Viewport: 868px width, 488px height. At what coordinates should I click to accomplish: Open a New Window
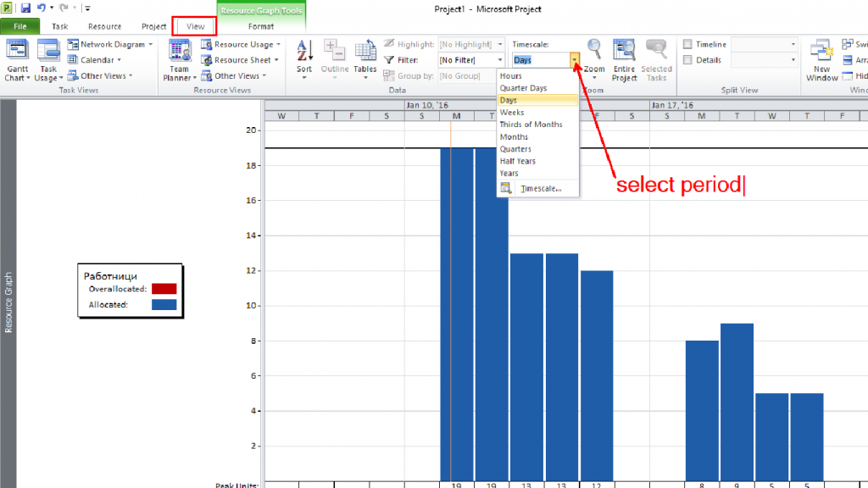tap(822, 61)
